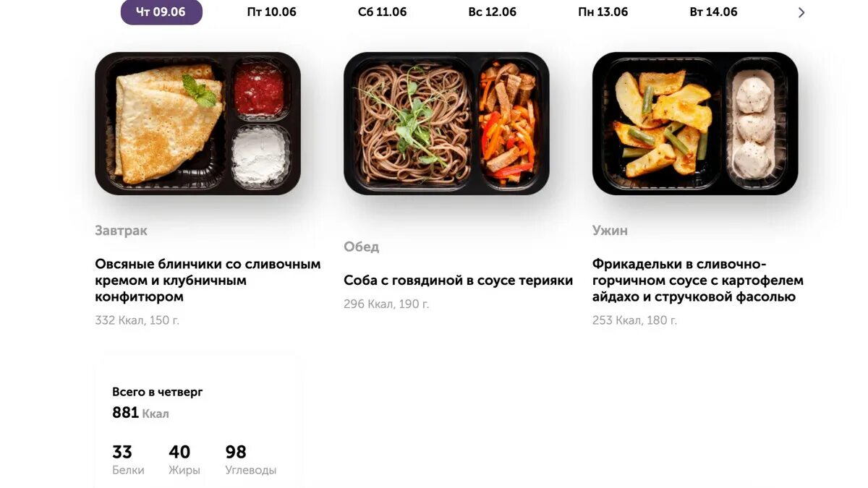The height and width of the screenshot is (488, 868).
Task: Open the meatballs with potatoes dinner photo
Action: 695,124
